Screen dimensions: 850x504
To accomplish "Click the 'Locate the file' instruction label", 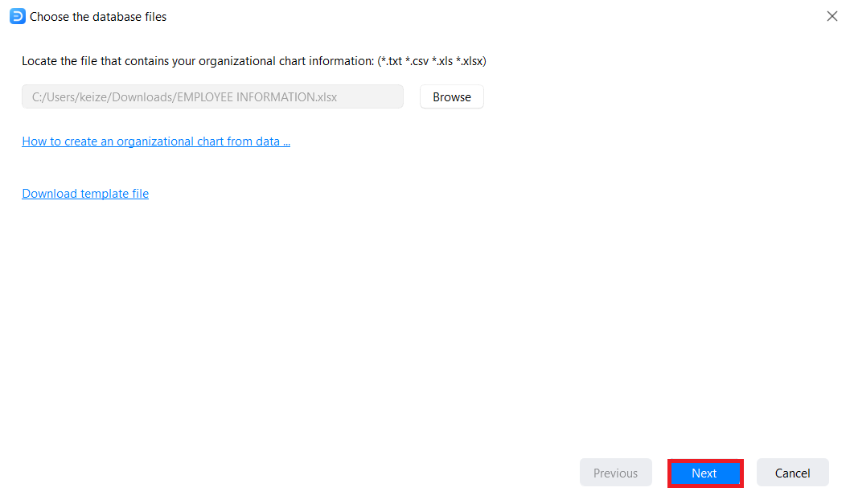I will coord(254,61).
